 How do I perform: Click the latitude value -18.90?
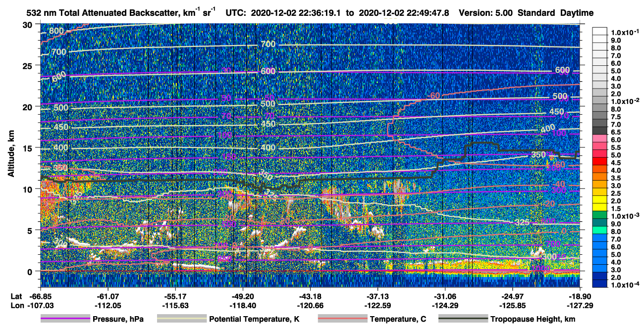(580, 296)
